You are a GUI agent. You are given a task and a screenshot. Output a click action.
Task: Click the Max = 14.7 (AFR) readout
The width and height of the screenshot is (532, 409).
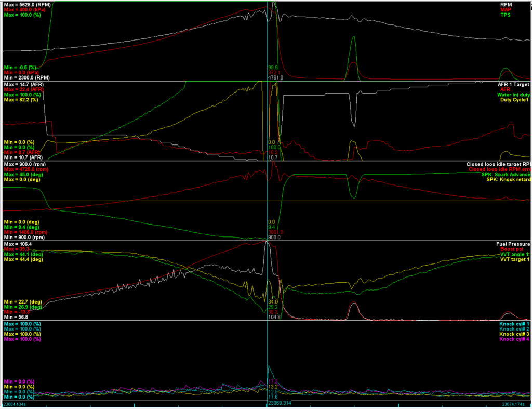(x=24, y=85)
